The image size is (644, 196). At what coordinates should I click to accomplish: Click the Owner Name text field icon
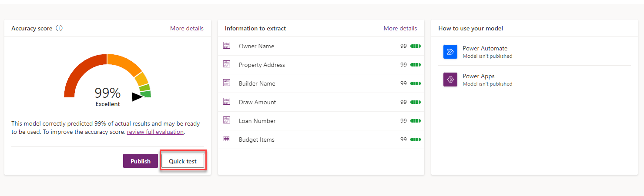(x=226, y=46)
